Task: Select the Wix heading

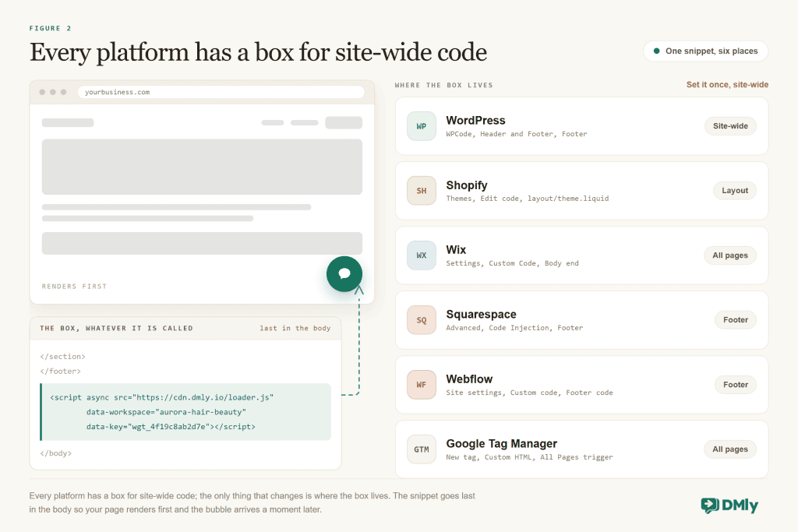Action: (x=456, y=250)
